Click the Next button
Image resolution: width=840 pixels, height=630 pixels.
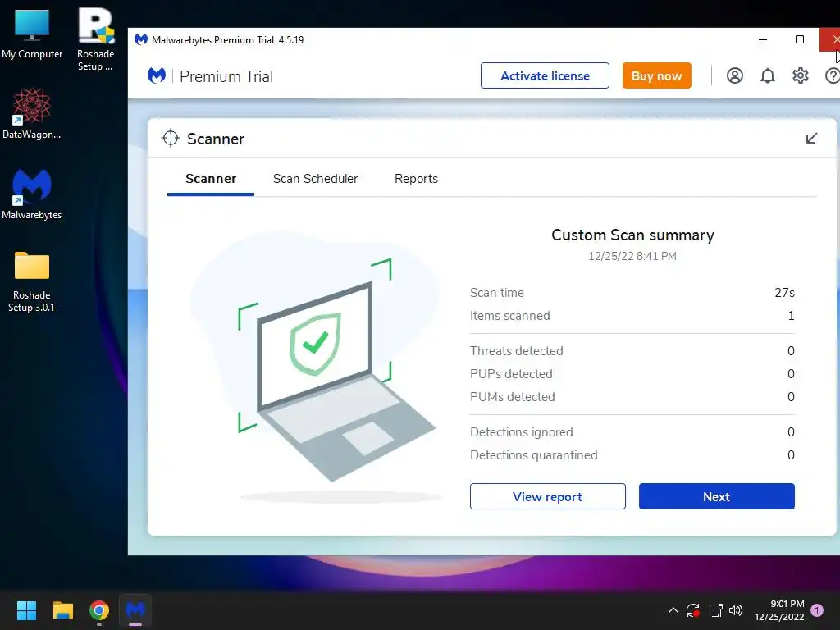[716, 496]
